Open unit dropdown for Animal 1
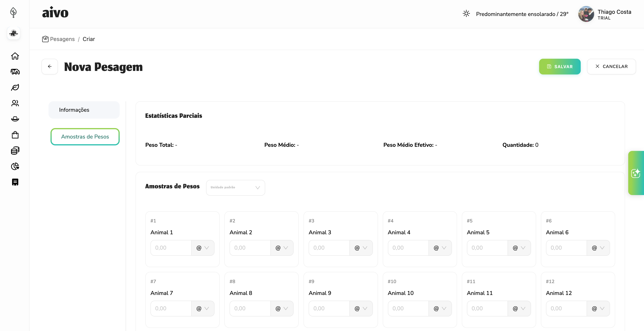The height and width of the screenshot is (331, 644). click(x=203, y=248)
